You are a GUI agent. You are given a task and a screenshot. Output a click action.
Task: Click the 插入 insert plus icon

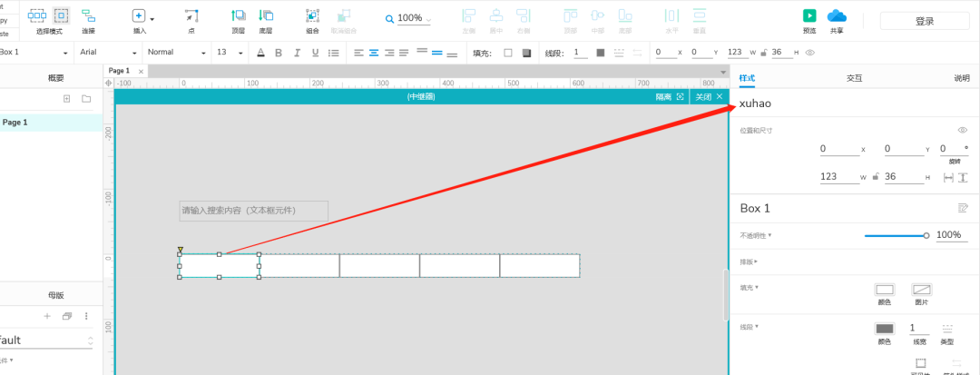pos(139,16)
